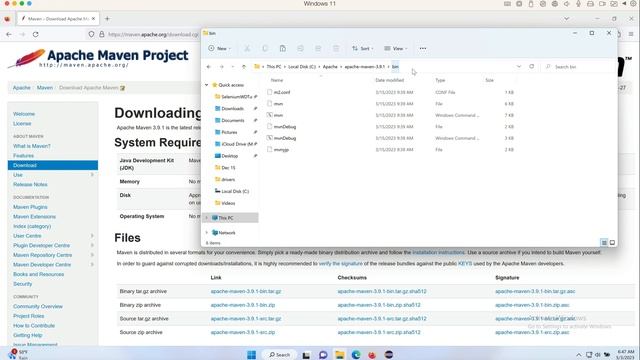Screen dimensions: 640x360
Task: Click the weather widget on the taskbar
Action: click(18, 354)
